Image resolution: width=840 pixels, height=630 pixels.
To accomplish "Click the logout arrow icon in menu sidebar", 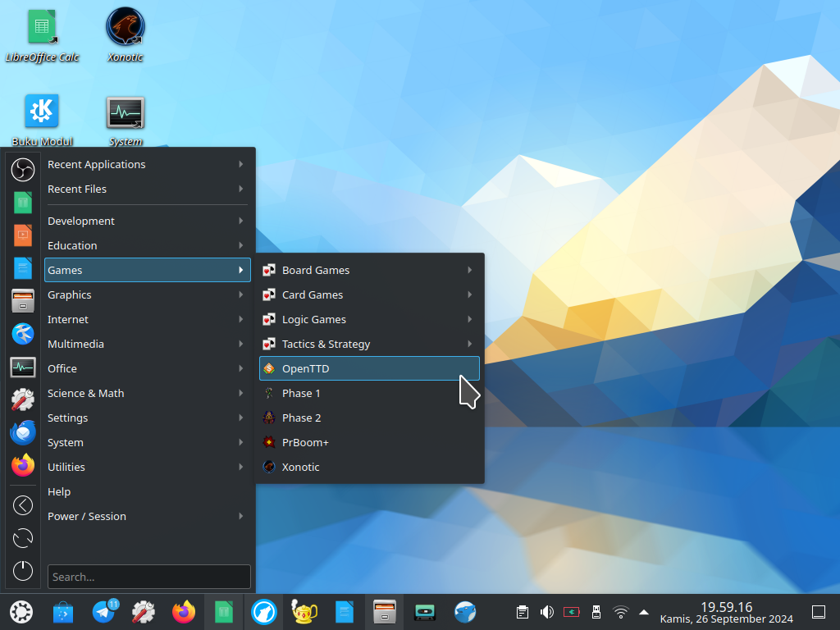I will tap(22, 505).
